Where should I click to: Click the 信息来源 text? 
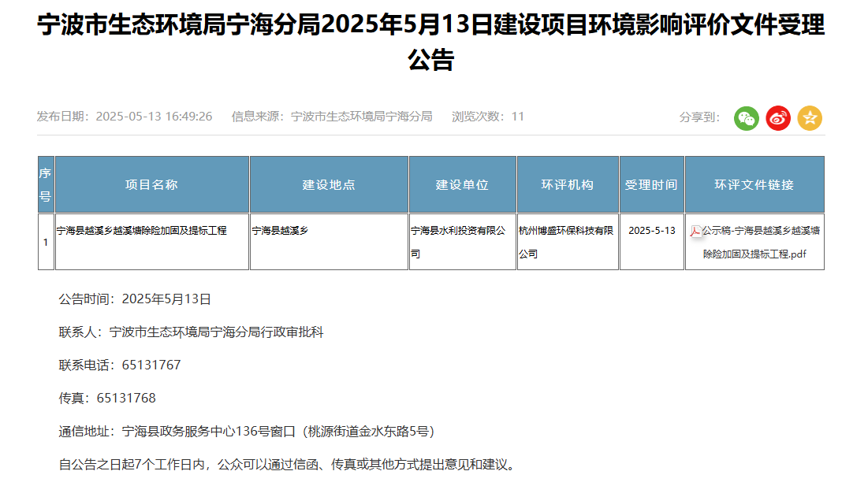coord(332,117)
